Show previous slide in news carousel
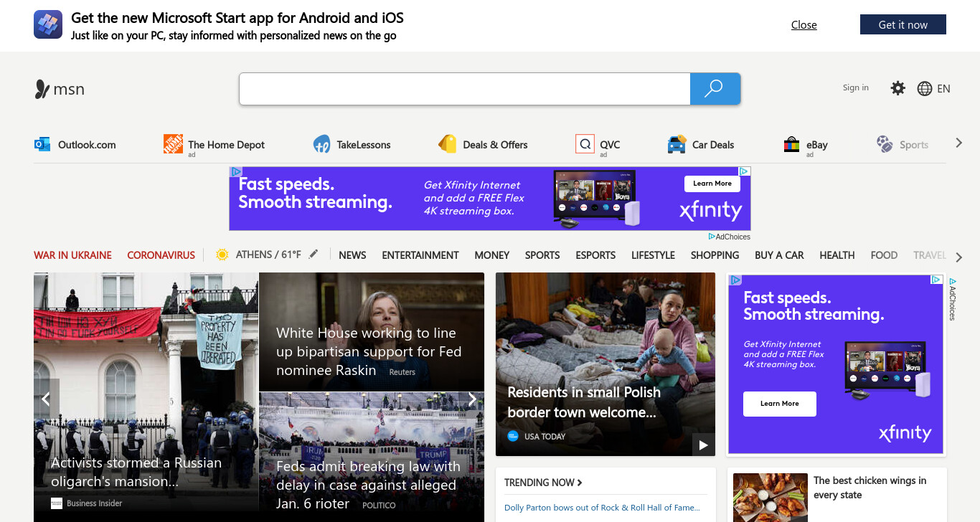This screenshot has width=980, height=522. 46,399
